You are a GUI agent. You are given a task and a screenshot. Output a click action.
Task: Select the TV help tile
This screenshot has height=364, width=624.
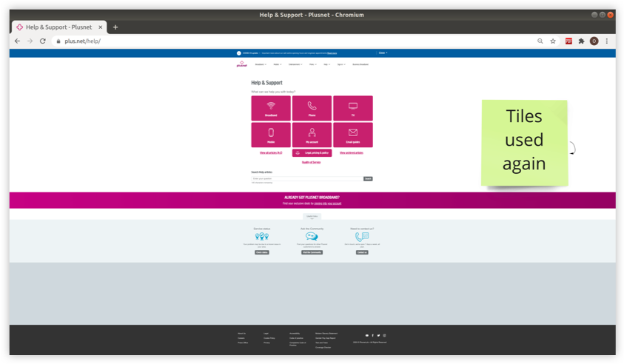[353, 108]
